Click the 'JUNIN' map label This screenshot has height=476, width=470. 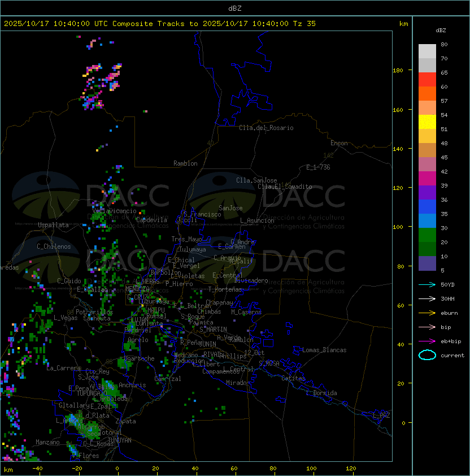click(x=207, y=344)
